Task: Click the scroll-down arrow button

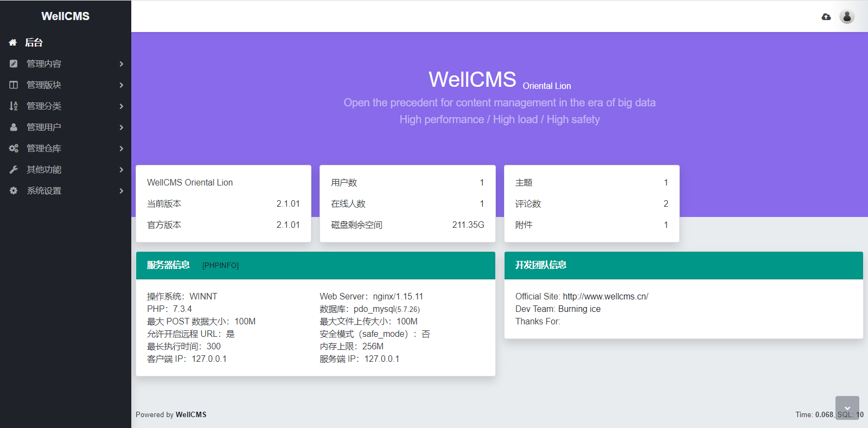Action: pos(847,408)
